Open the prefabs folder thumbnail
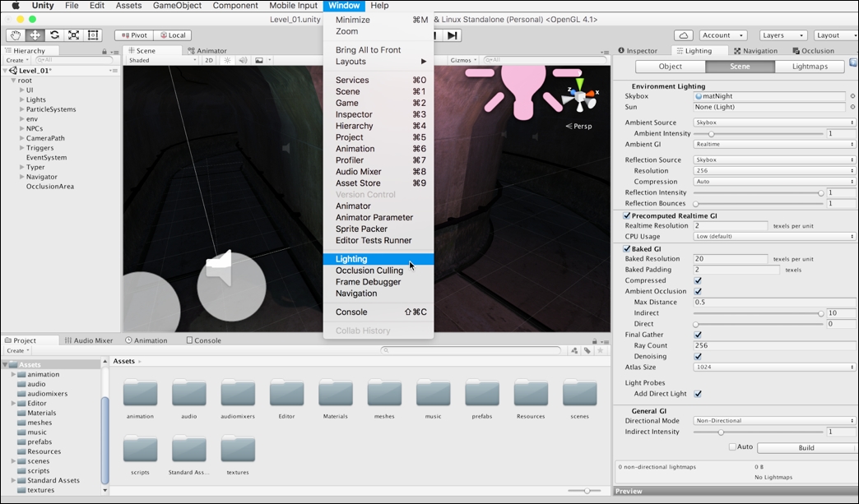This screenshot has width=859, height=504. point(482,392)
